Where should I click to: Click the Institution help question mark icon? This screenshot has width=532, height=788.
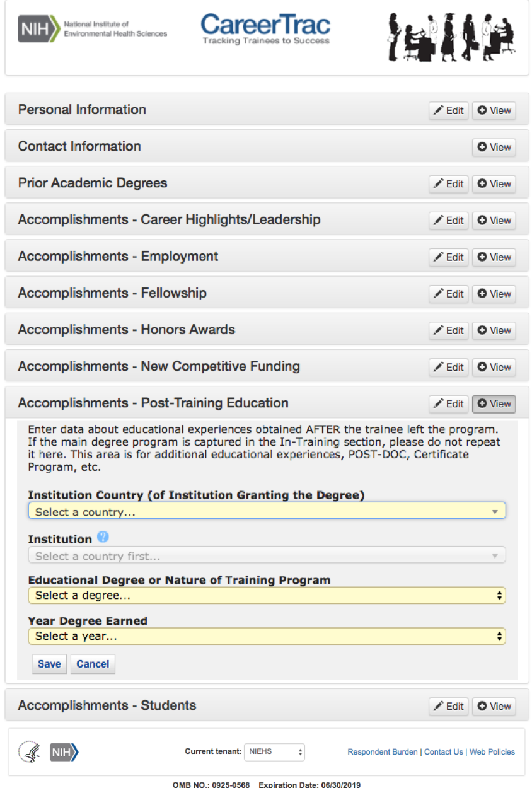(103, 537)
